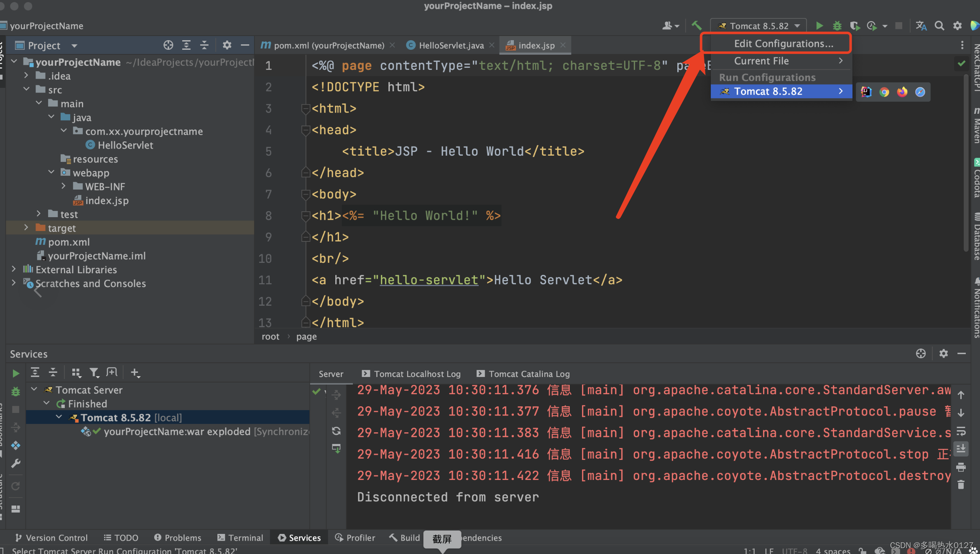Click Clear All trash icon in console
The height and width of the screenshot is (554, 980).
(961, 485)
